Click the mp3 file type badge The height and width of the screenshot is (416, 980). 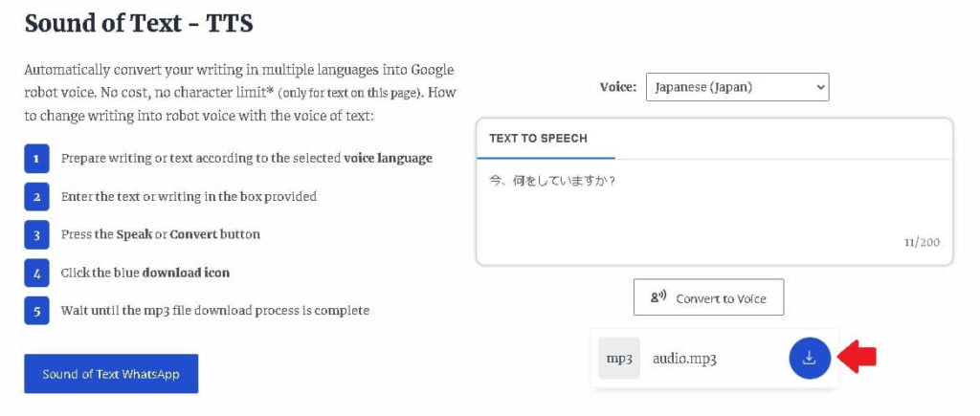(x=619, y=359)
